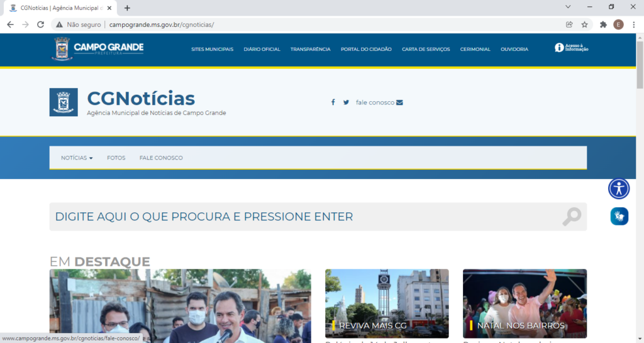Open the Chrome profile avatar 'E'

tap(618, 24)
